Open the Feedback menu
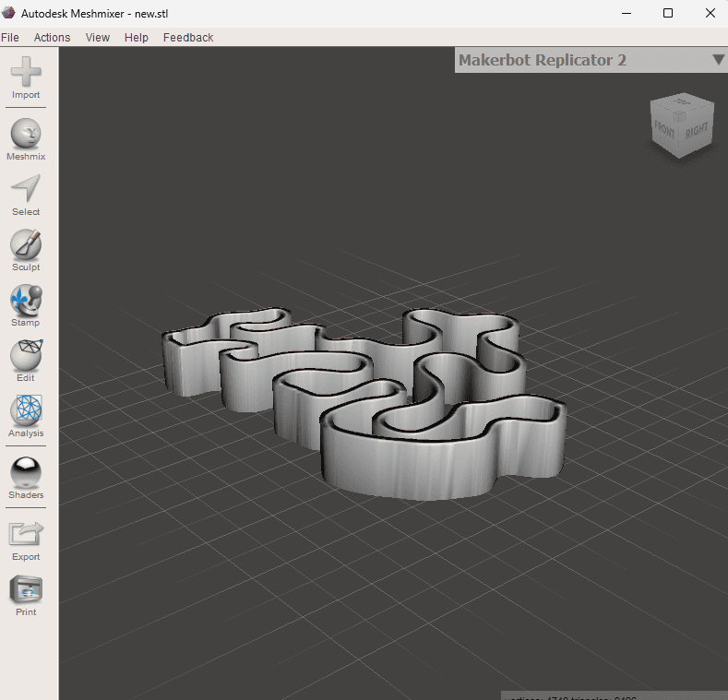The width and height of the screenshot is (728, 700). click(188, 38)
